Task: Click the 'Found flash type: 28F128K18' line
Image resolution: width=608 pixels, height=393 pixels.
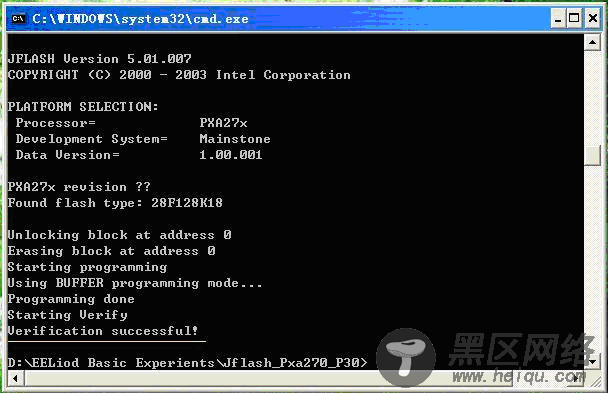Action: pyautogui.click(x=115, y=203)
